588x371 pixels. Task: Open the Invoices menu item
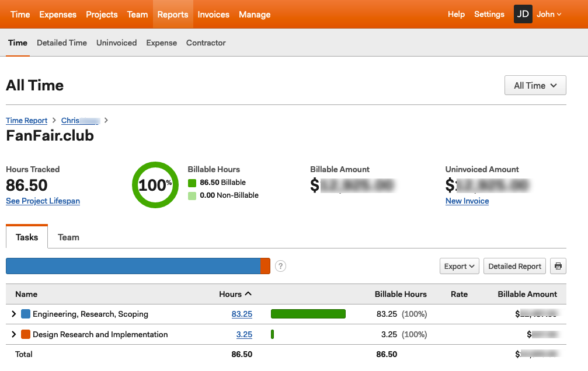213,14
